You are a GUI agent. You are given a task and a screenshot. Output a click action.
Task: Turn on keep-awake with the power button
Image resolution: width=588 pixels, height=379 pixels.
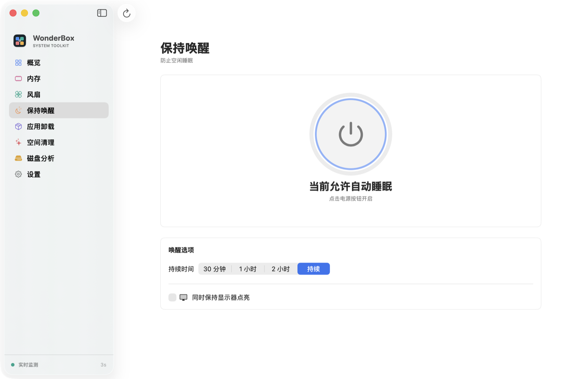click(x=351, y=134)
